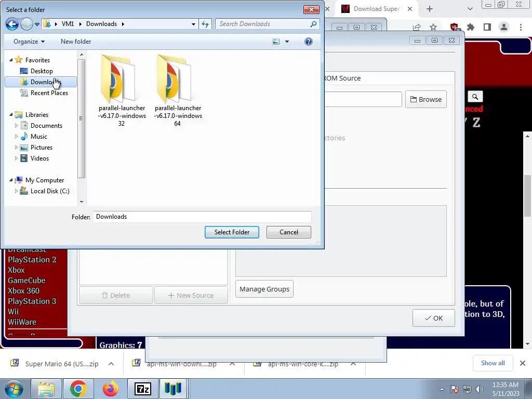The width and height of the screenshot is (532, 399).
Task: Collapse the Favorites group
Action: 11,60
